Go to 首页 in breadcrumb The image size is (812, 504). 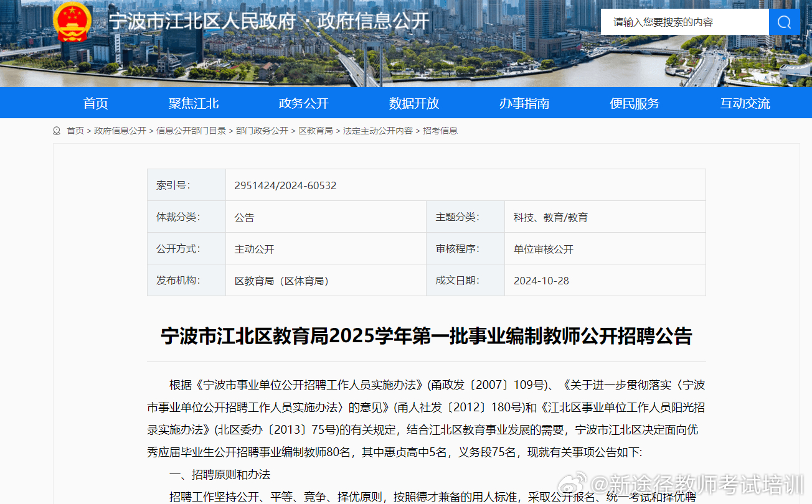(x=75, y=131)
